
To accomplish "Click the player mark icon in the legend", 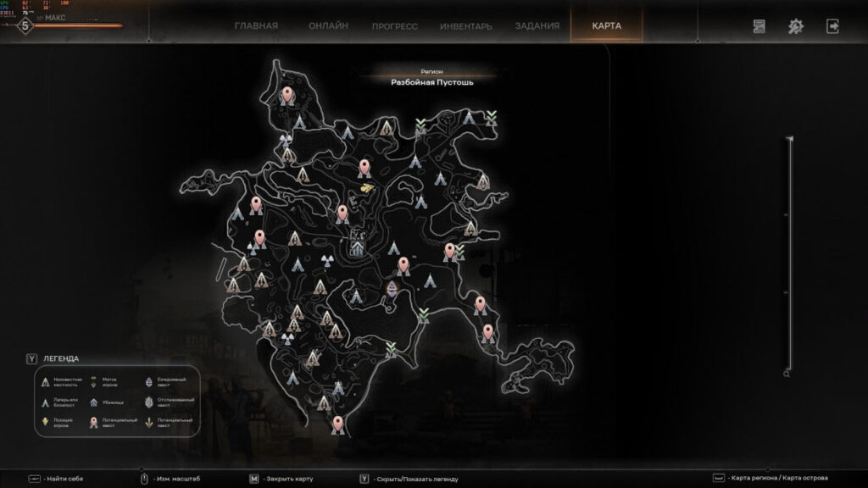I will point(93,382).
